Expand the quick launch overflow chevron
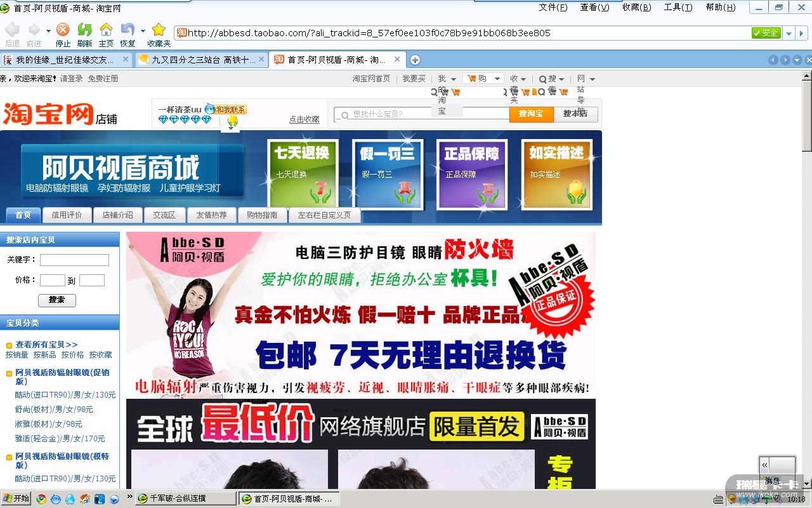Image resolution: width=812 pixels, height=508 pixels. tap(129, 497)
